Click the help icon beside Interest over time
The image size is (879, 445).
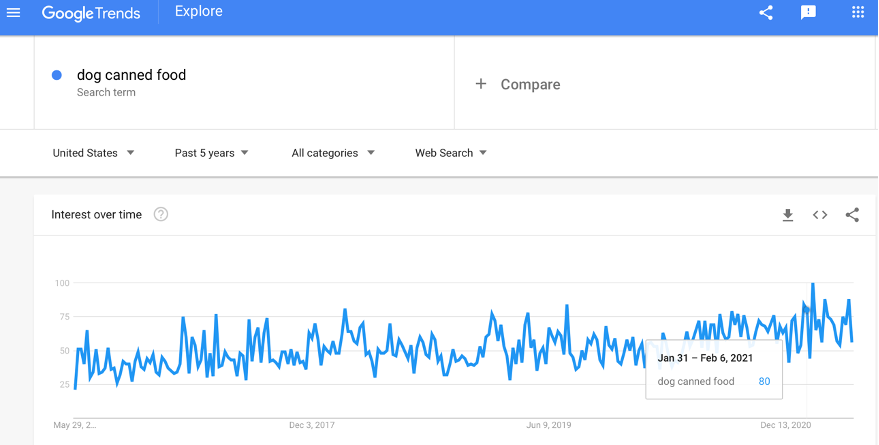point(161,214)
